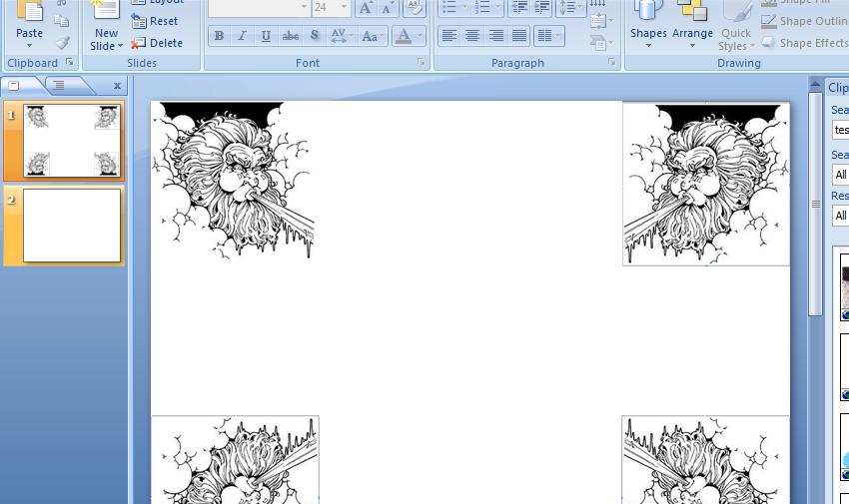Click the Clip Art search text field
849x504 pixels.
(x=841, y=131)
